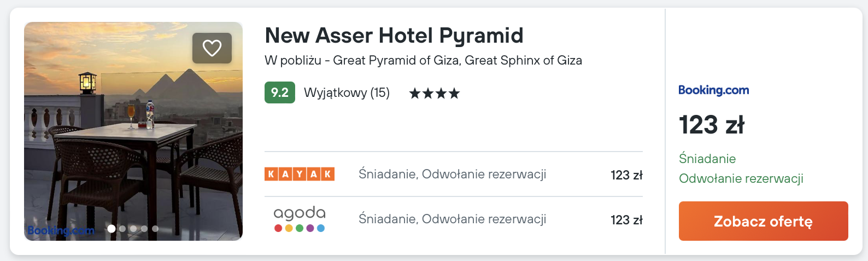Go to the fourth photo carousel dot

(144, 229)
